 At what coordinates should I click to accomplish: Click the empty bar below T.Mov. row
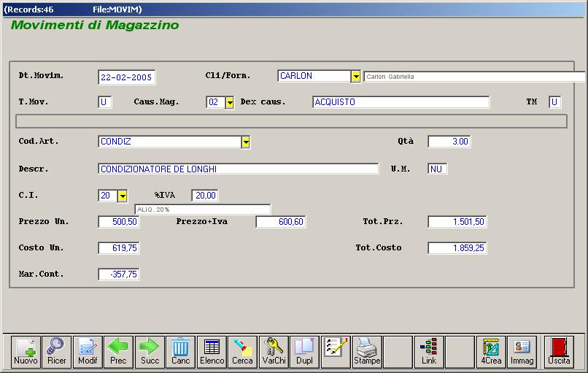coord(291,121)
